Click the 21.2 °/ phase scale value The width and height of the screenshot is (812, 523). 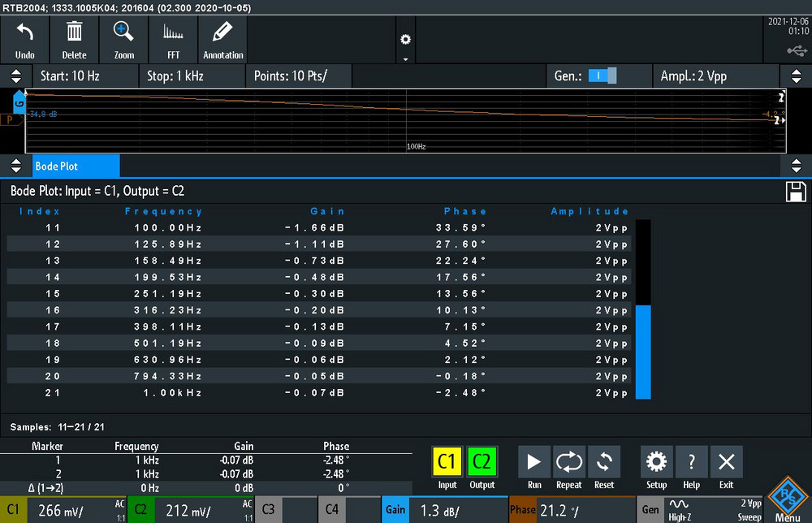[559, 511]
